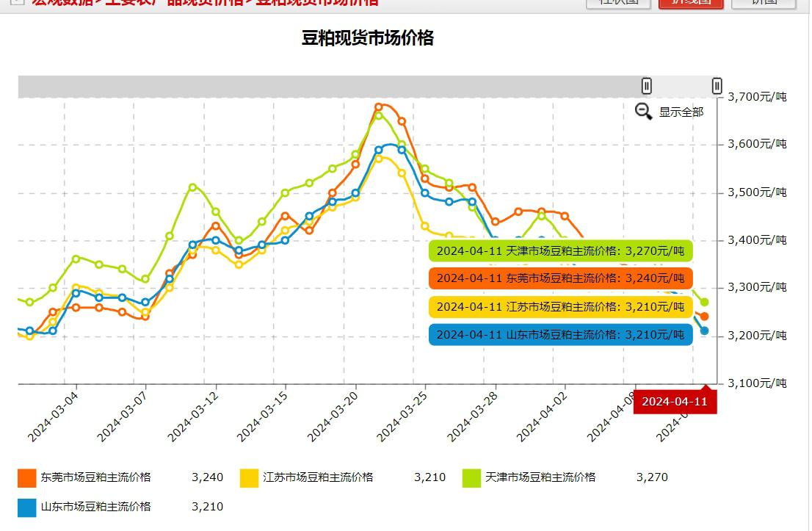Click the 3,600元/吨 axis label
Image resolution: width=812 pixels, height=531 pixels.
757,144
